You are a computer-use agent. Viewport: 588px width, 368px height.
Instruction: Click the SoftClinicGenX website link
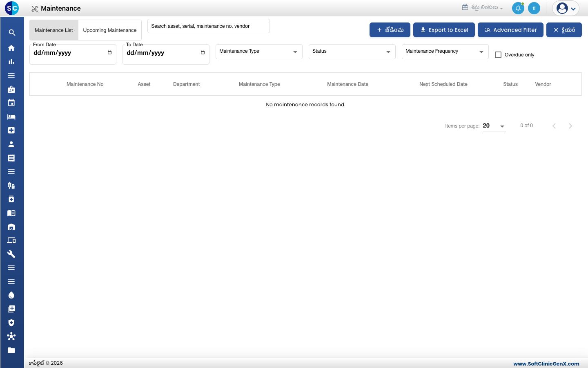tap(546, 364)
